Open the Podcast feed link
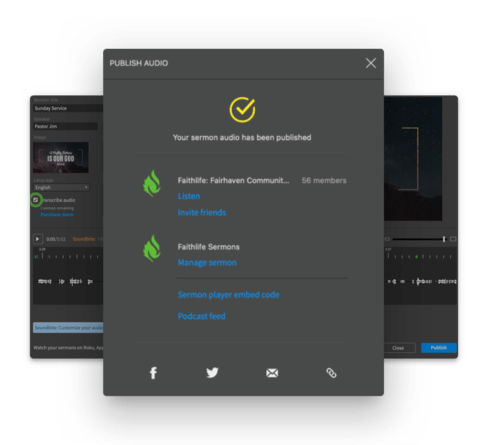 coord(201,316)
